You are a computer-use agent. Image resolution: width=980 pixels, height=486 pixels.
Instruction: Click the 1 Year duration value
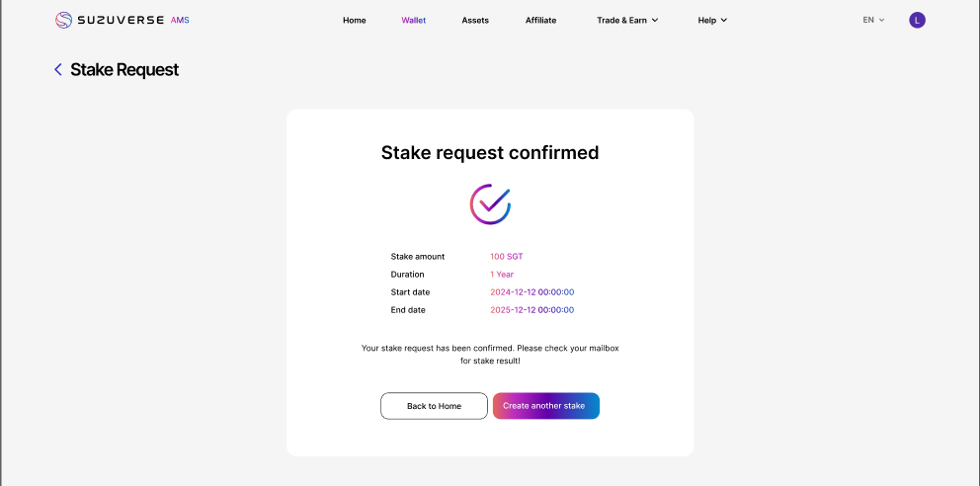[502, 274]
